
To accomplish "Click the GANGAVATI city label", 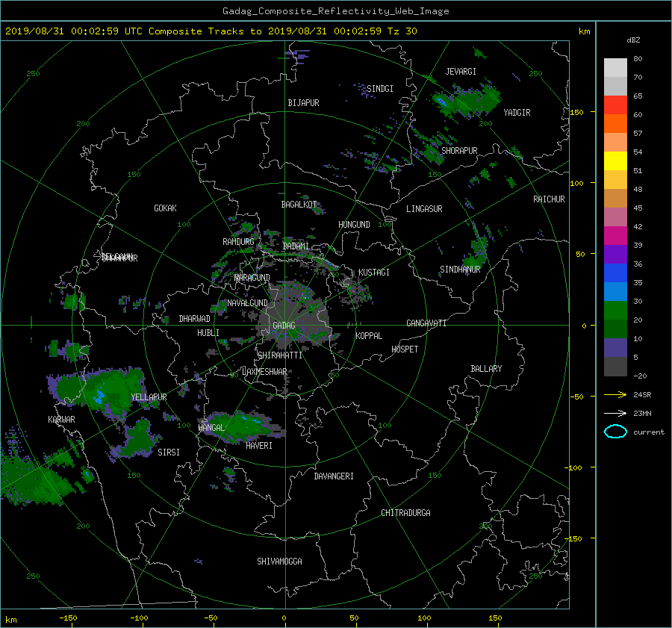I will pyautogui.click(x=426, y=323).
